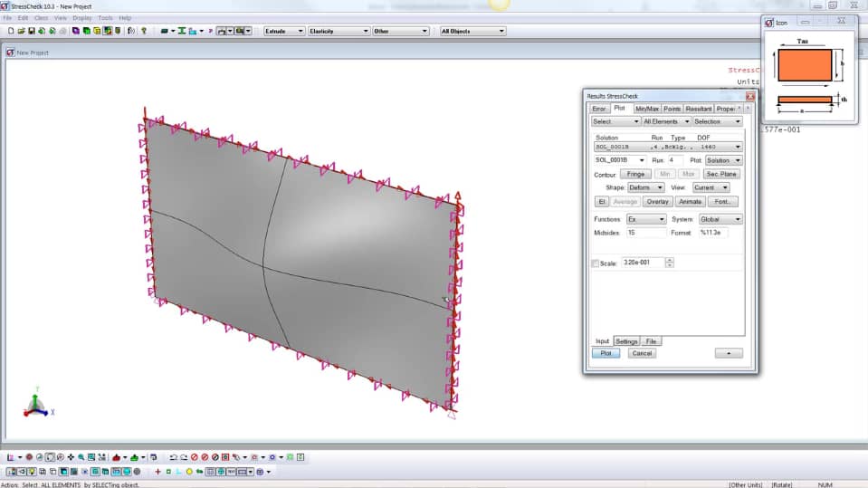The height and width of the screenshot is (488, 868).
Task: Switch to the Min/Max tab
Action: click(x=646, y=109)
